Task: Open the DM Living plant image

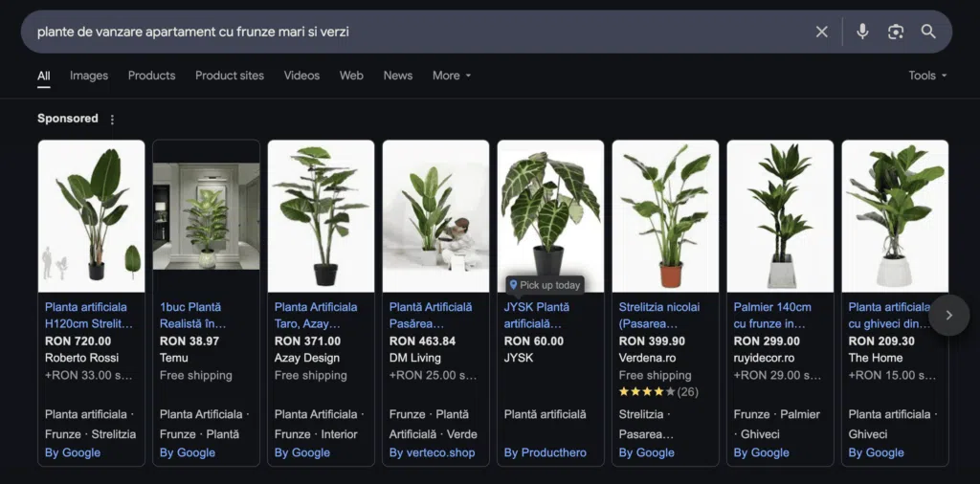Action: pyautogui.click(x=435, y=216)
